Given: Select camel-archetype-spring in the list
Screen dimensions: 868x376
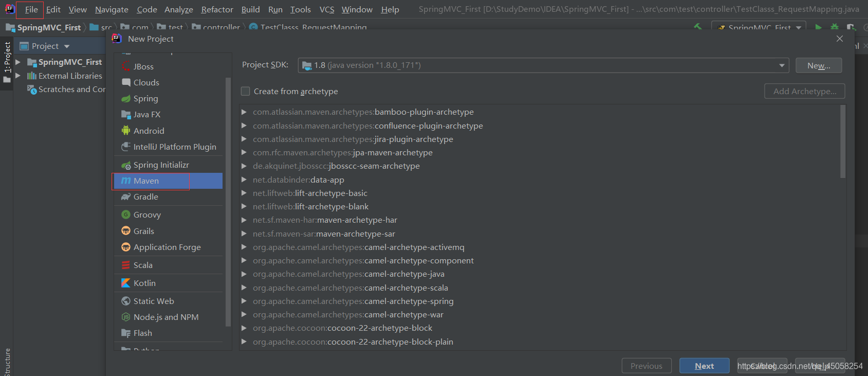Looking at the screenshot, I should (353, 301).
